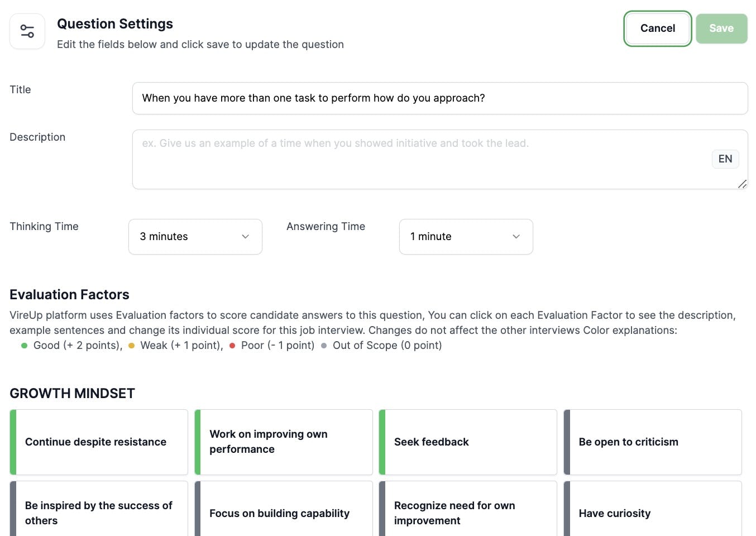Open Work on improving own performance details

click(283, 442)
